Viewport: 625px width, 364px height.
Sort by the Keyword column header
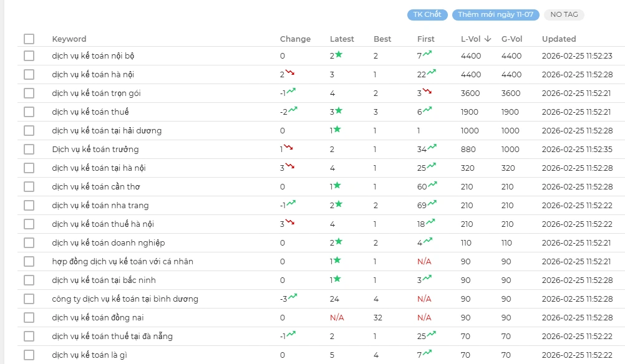point(69,39)
